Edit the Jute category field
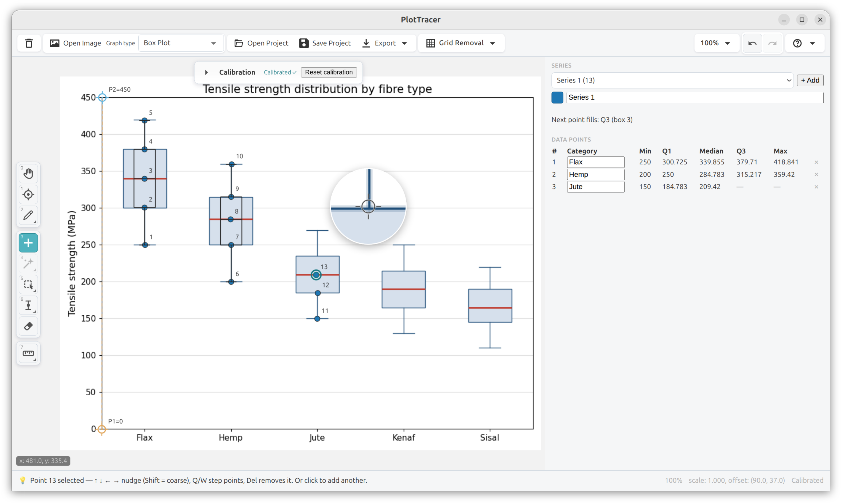This screenshot has width=841, height=504. [x=595, y=187]
